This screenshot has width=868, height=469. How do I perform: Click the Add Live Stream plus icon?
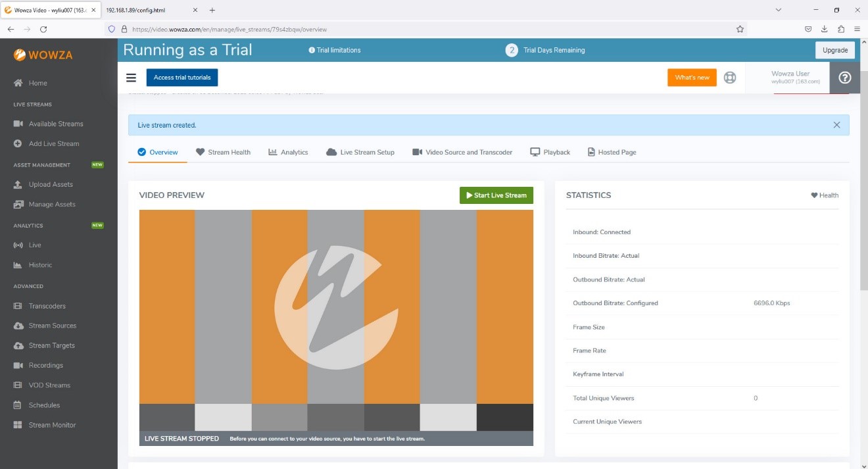(x=18, y=143)
